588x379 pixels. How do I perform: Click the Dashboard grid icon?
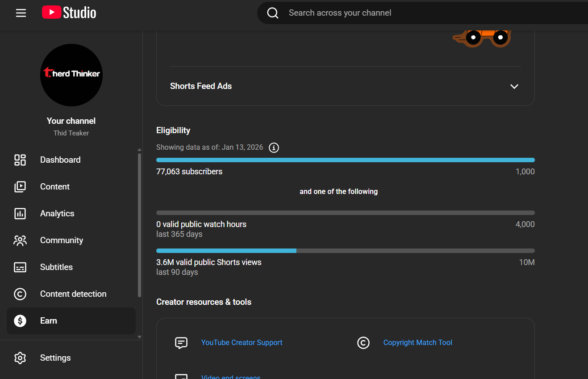click(x=20, y=160)
